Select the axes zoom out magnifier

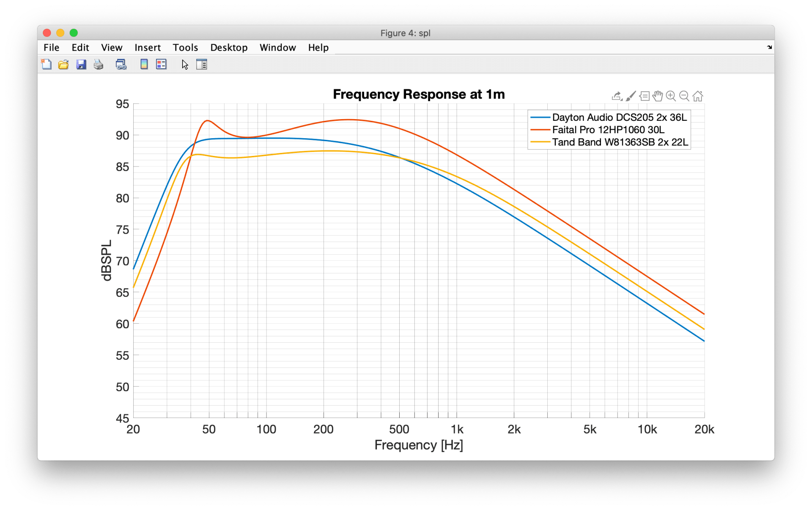(x=684, y=96)
